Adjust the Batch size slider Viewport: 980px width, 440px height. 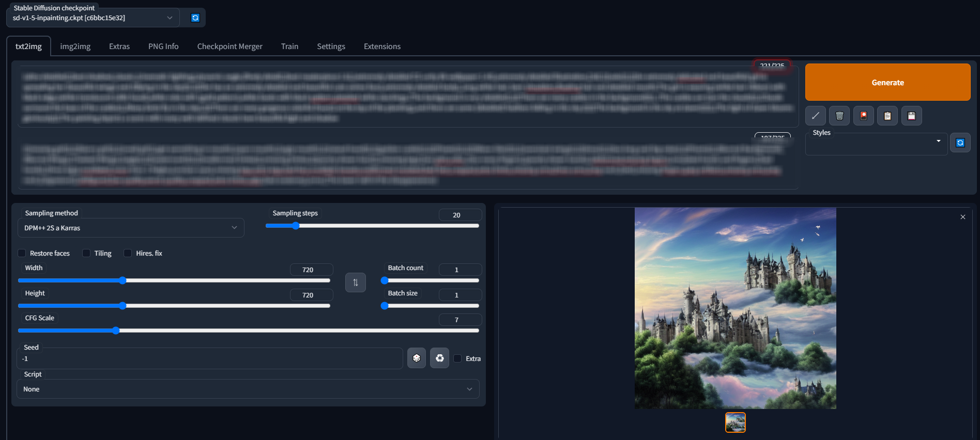[x=430, y=306]
